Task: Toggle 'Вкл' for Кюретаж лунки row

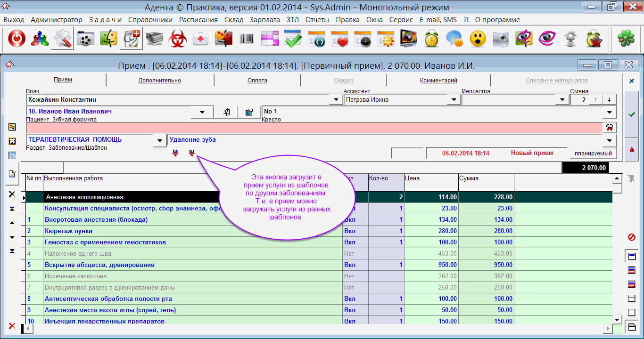Action: (350, 231)
